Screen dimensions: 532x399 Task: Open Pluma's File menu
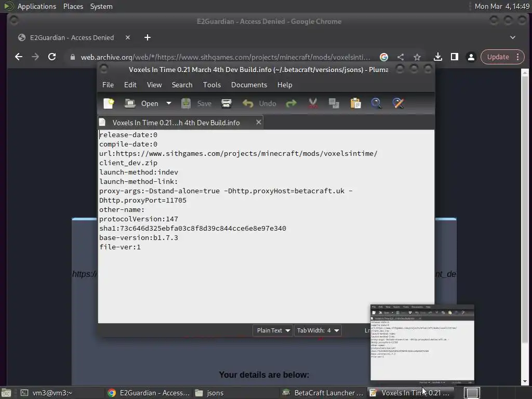tap(108, 85)
